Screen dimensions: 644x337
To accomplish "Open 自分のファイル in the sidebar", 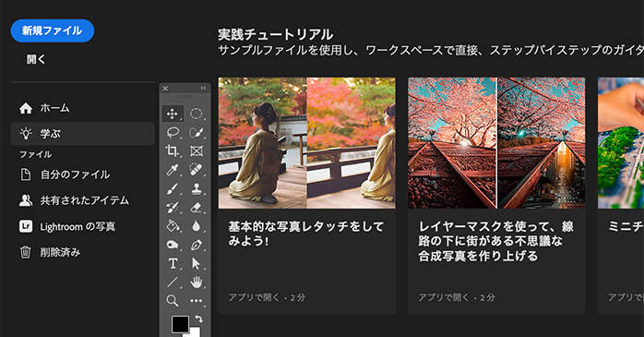I will [x=82, y=175].
